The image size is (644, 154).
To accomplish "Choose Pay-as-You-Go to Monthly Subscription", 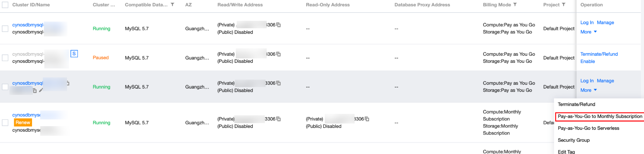I will [x=600, y=116].
